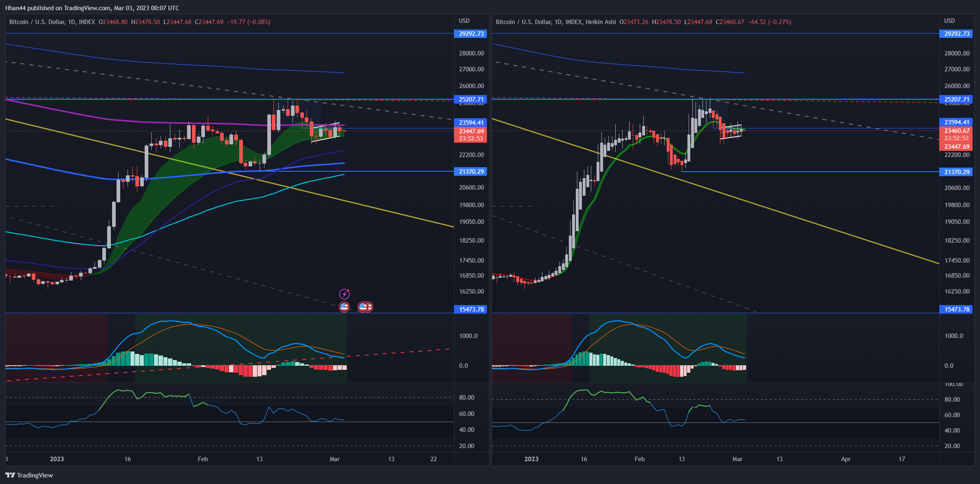Click the 'Heikin Ashi' chart title text
This screenshot has height=484, width=980.
pyautogui.click(x=601, y=22)
